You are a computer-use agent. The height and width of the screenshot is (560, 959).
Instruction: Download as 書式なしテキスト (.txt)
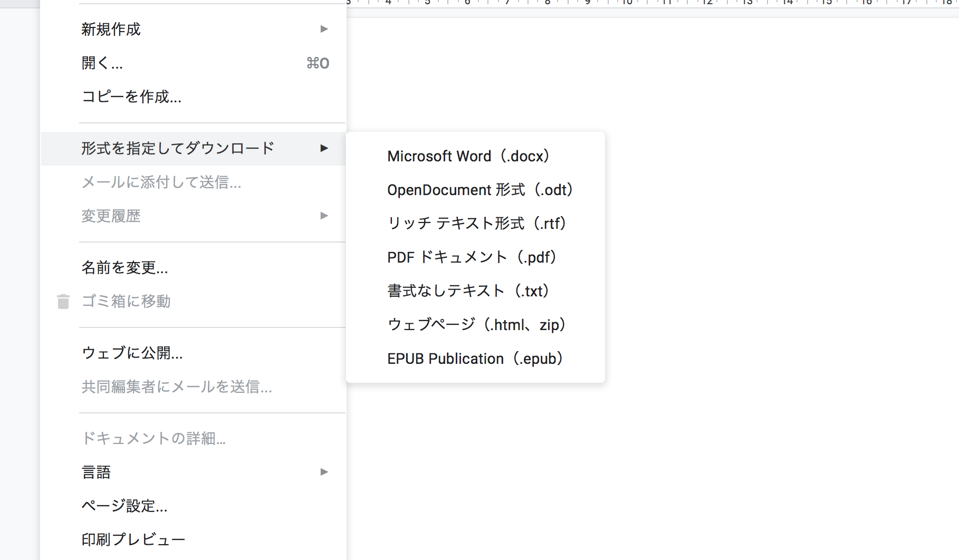click(475, 292)
